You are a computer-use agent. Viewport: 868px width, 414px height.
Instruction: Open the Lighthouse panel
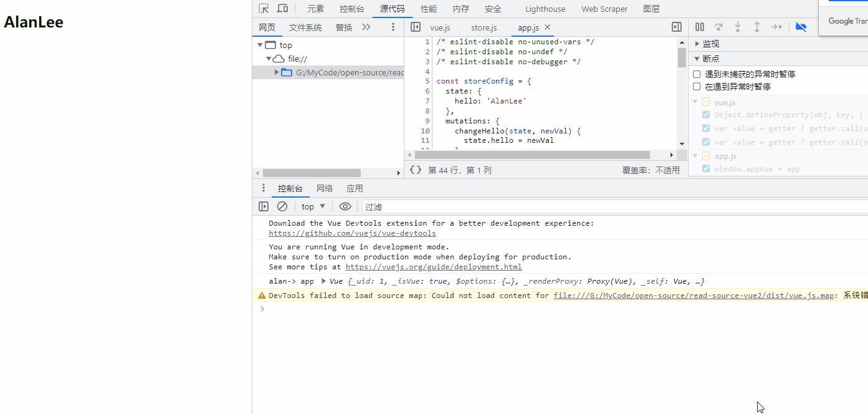(545, 9)
